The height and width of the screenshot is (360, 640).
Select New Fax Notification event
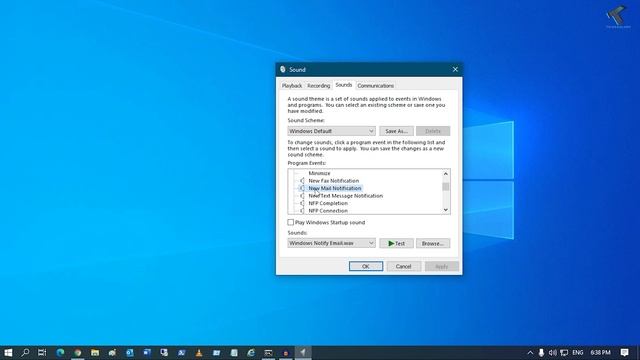pyautogui.click(x=334, y=181)
